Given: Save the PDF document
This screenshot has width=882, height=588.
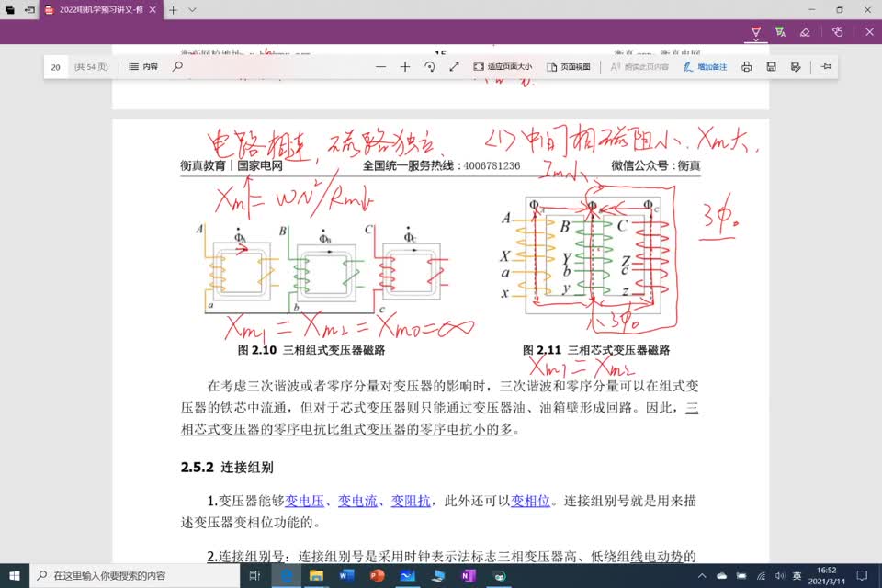Looking at the screenshot, I should pos(771,66).
